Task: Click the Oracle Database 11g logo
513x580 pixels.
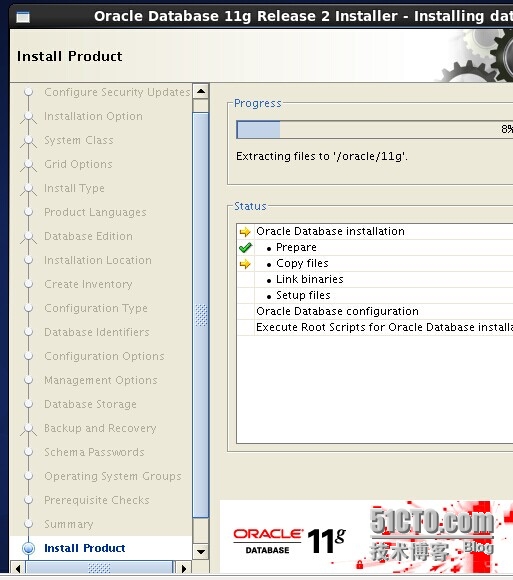Action: (290, 541)
